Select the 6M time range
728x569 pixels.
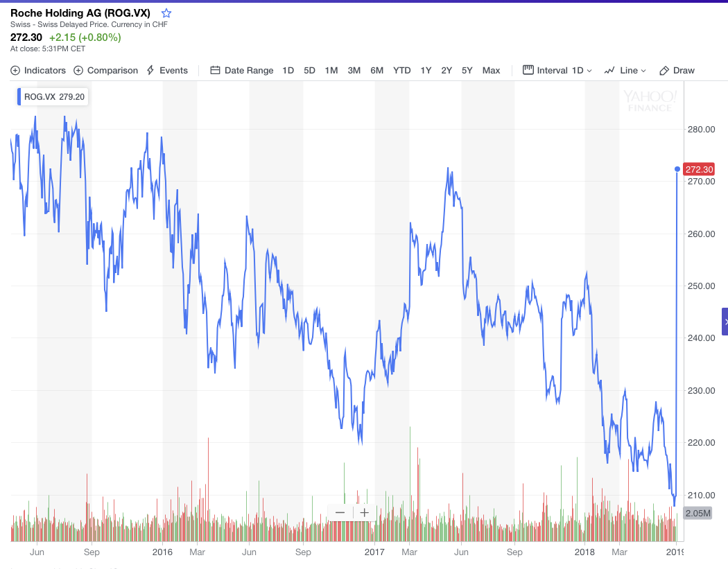[x=376, y=71]
